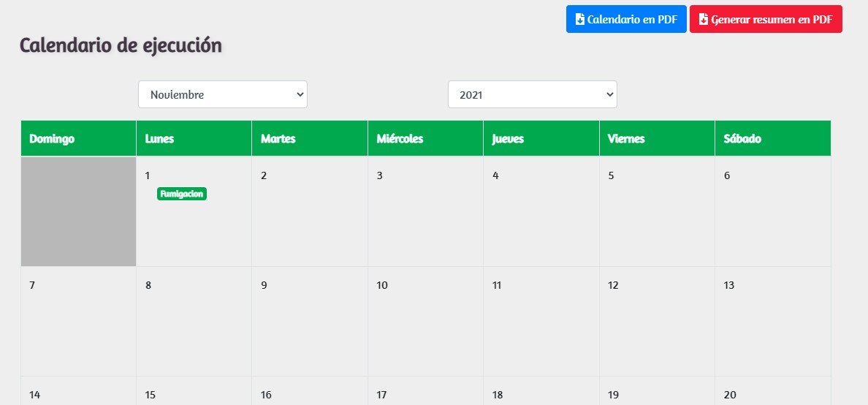
Task: Select day 6 Saturday cell
Action: (x=772, y=211)
